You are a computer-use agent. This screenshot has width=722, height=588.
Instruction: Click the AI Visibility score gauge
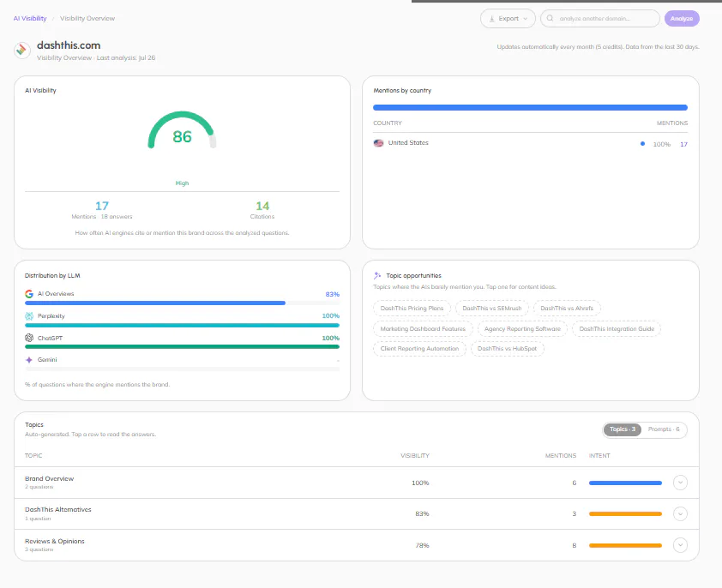click(x=182, y=130)
